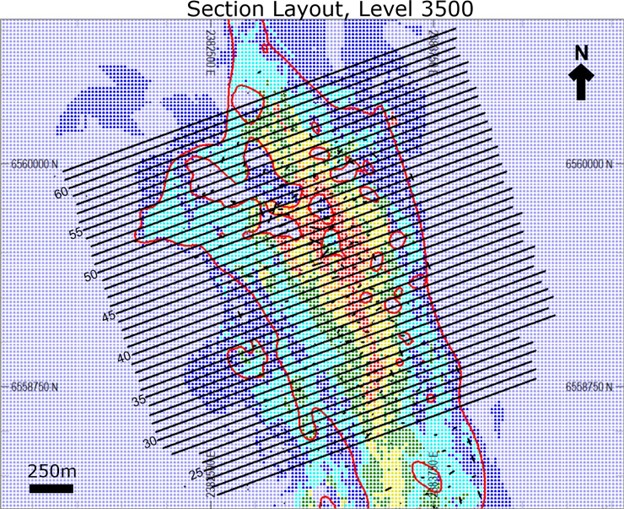624x509 pixels.
Task: Click the 'N' north label
Action: click(581, 53)
